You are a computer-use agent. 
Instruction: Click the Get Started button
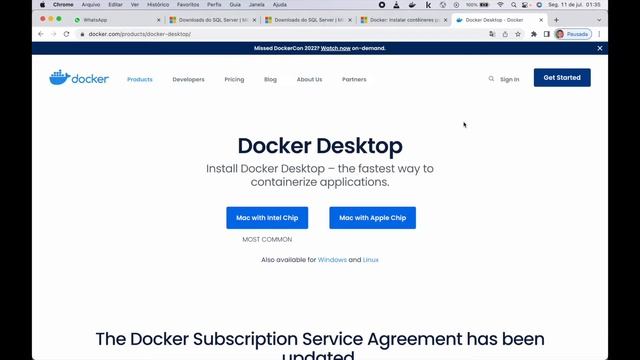click(562, 78)
